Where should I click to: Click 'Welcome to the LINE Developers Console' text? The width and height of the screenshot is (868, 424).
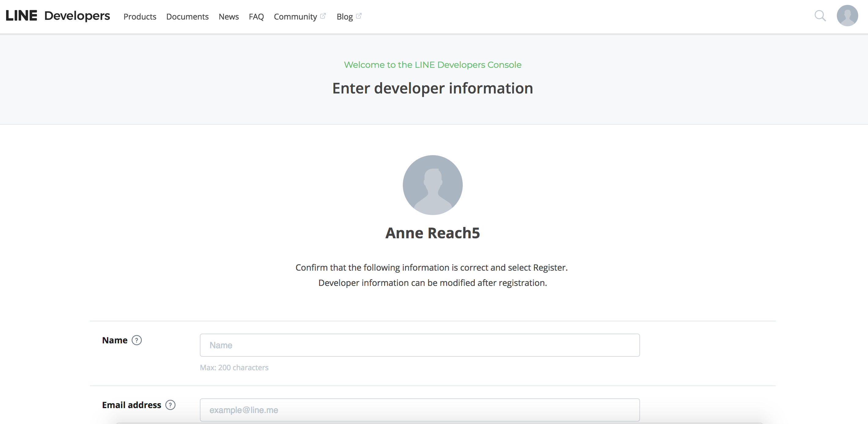tap(432, 65)
